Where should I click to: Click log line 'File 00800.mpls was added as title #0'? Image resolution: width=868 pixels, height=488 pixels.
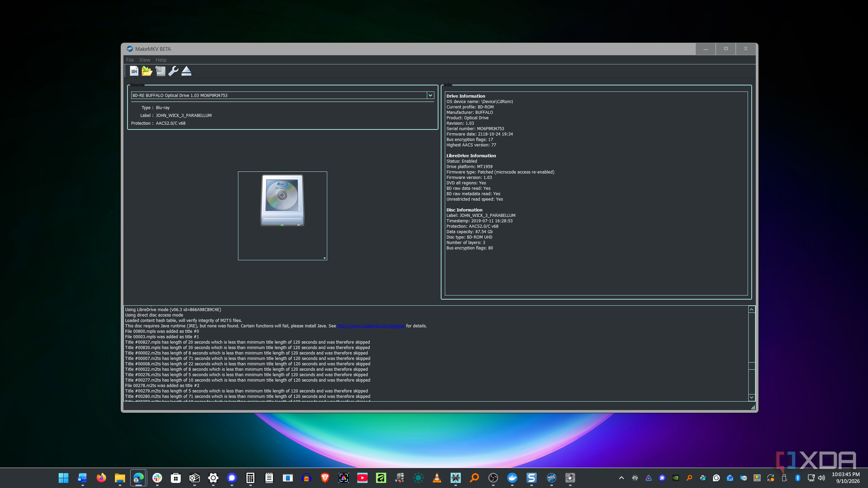tap(162, 331)
